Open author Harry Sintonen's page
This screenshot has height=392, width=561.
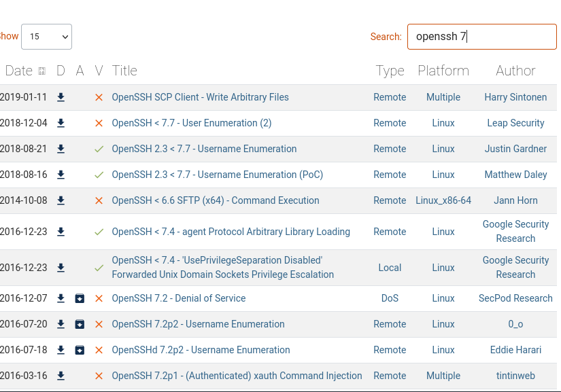515,97
